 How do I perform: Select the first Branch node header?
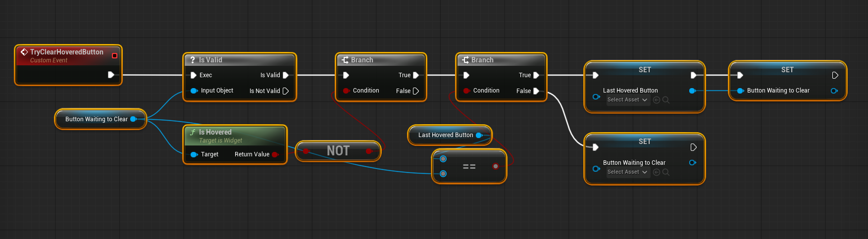click(381, 60)
